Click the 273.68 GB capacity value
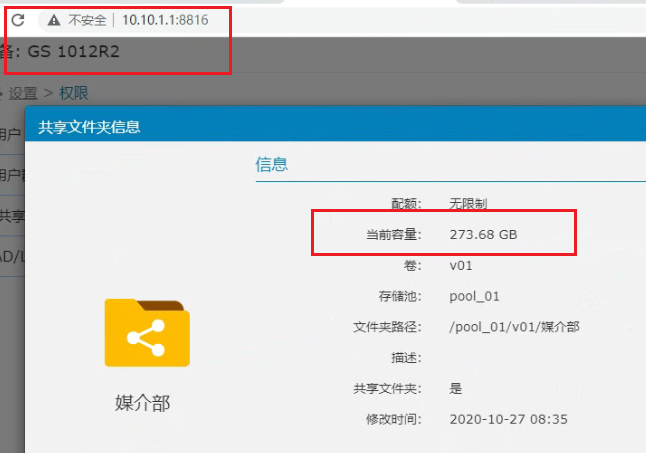Screen dimensions: 646x453 (x=484, y=234)
